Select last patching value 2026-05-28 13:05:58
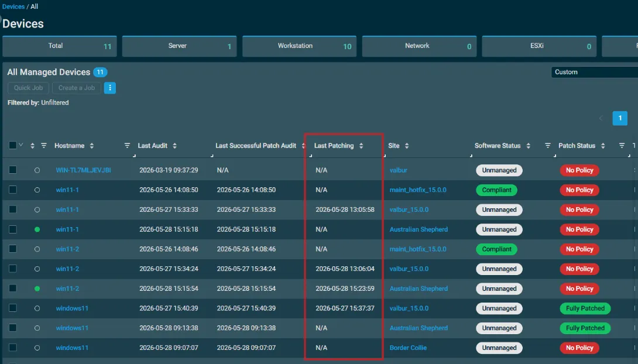Viewport: 638px width, 364px height. [x=345, y=210]
